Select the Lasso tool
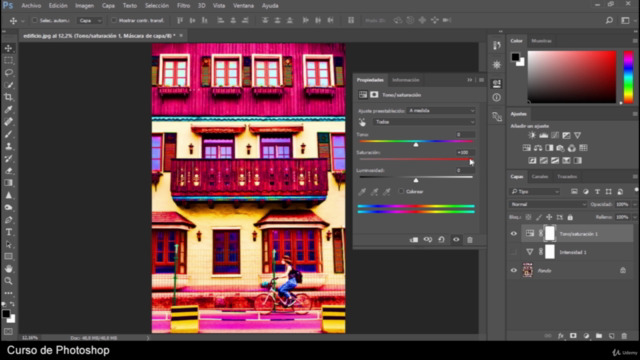 click(9, 73)
